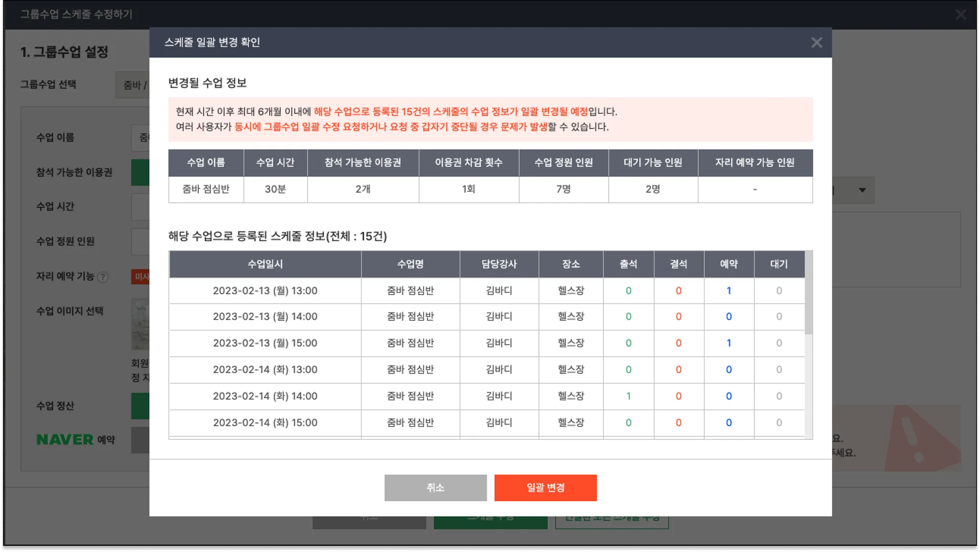980x552 pixels.
Task: Click the 2023-02-13 (월) 13:00 schedule row
Action: [265, 291]
